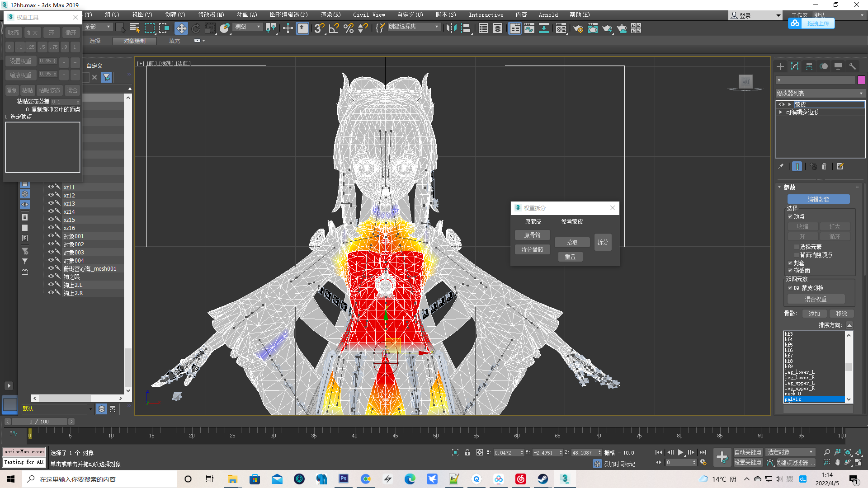Open the Material Editor icon
Viewport: 868px width, 488px height.
(x=561, y=28)
